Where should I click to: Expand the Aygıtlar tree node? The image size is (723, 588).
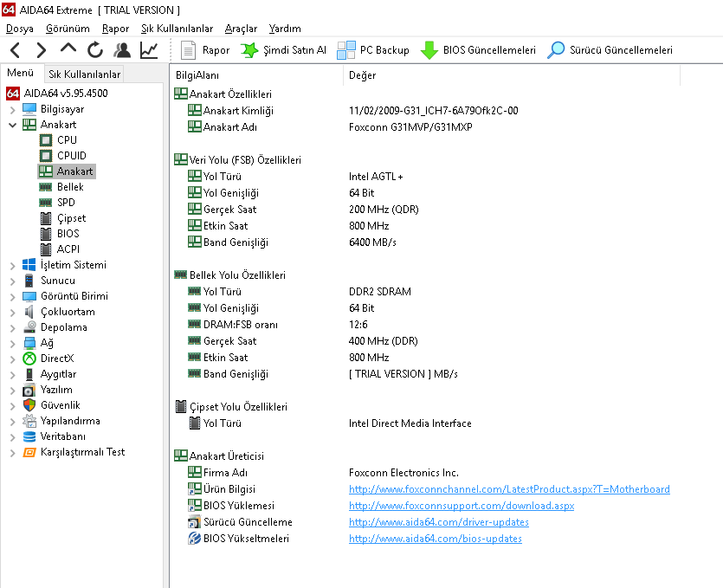click(x=12, y=375)
